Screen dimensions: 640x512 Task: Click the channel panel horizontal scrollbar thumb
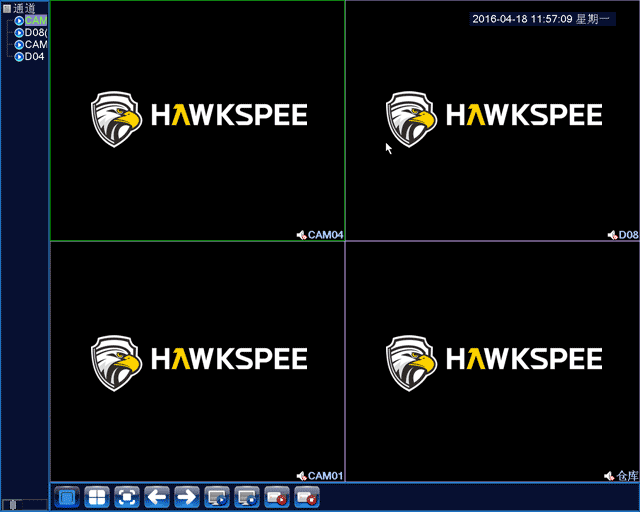pos(13,505)
